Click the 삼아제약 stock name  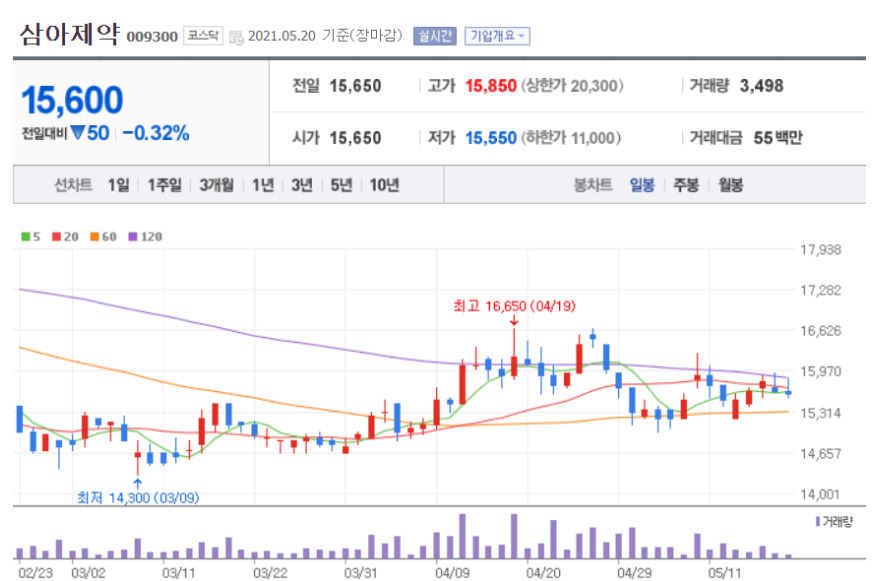(x=70, y=34)
